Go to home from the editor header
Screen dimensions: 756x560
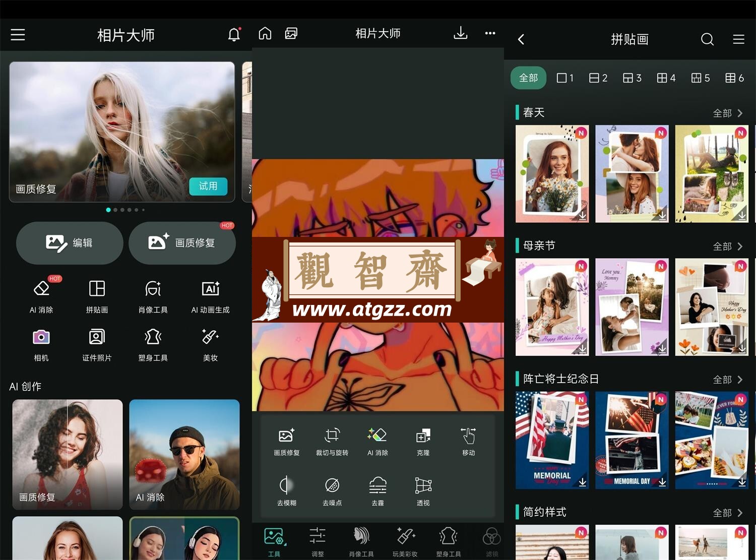click(265, 33)
